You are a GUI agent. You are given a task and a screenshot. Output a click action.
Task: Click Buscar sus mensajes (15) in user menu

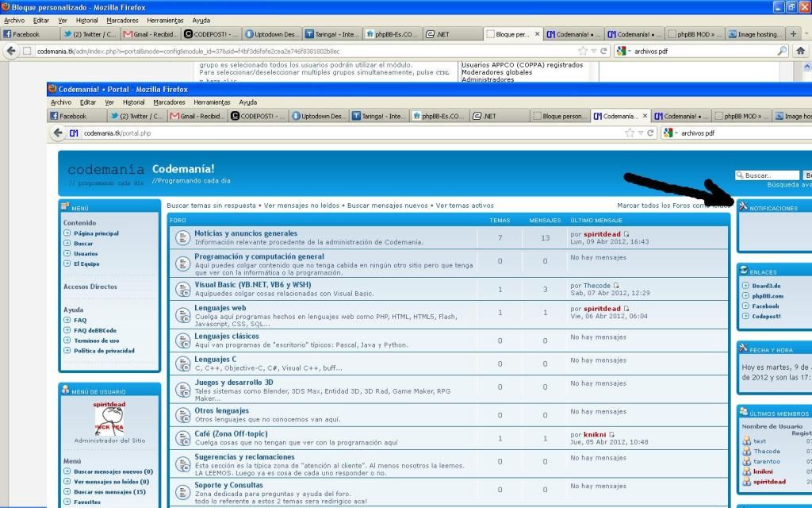click(109, 491)
